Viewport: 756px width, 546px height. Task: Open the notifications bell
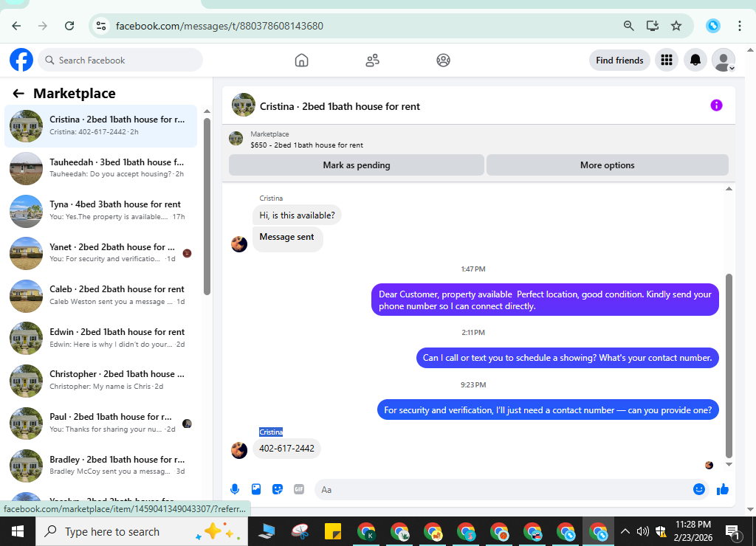[x=695, y=60]
